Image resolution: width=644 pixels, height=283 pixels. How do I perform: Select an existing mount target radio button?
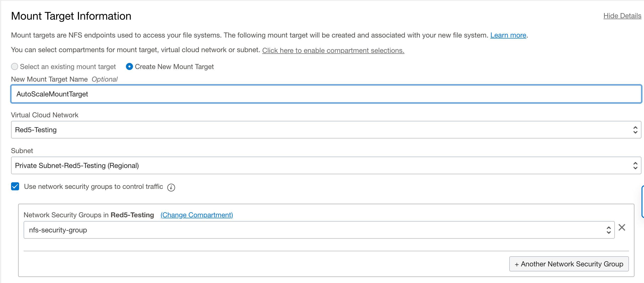(x=15, y=67)
